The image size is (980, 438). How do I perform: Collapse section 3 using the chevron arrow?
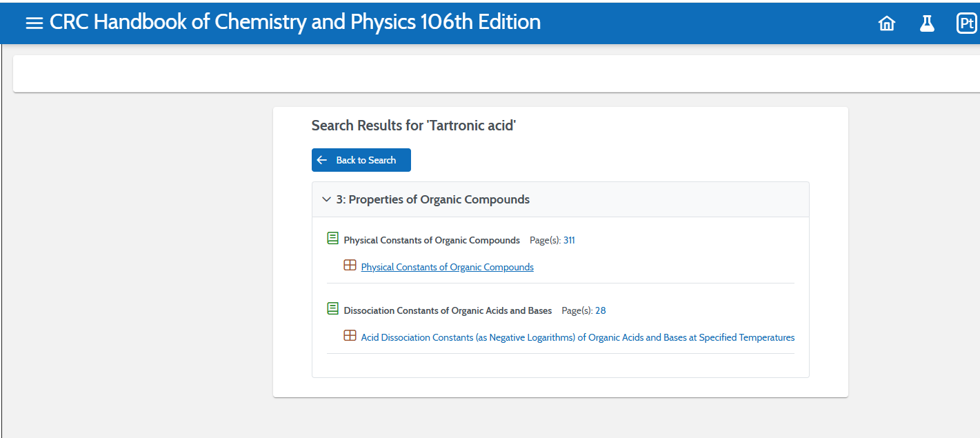(x=326, y=199)
